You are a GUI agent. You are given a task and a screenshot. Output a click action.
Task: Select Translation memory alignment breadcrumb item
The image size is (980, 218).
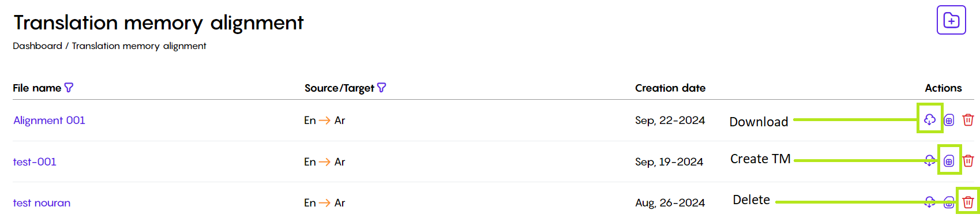pyautogui.click(x=139, y=46)
